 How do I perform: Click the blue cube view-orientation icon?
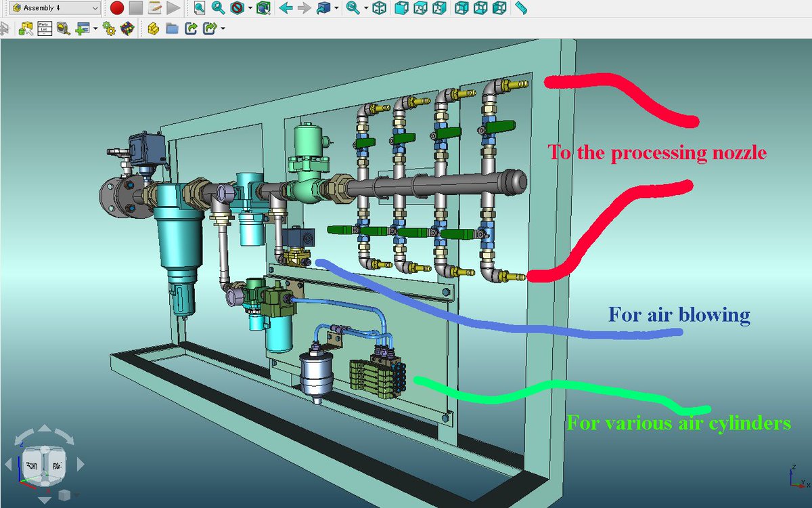(x=324, y=8)
